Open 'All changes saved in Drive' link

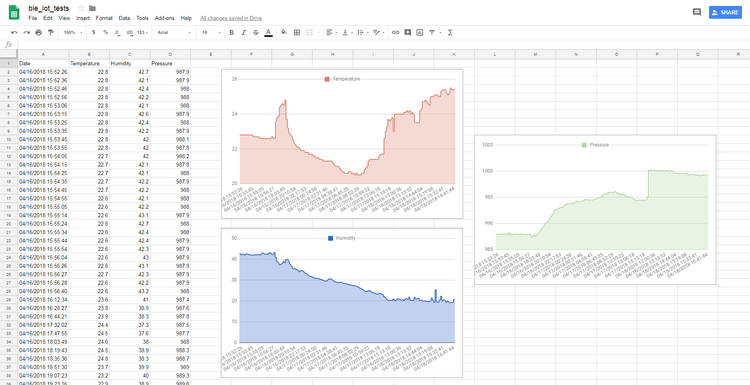[x=231, y=18]
